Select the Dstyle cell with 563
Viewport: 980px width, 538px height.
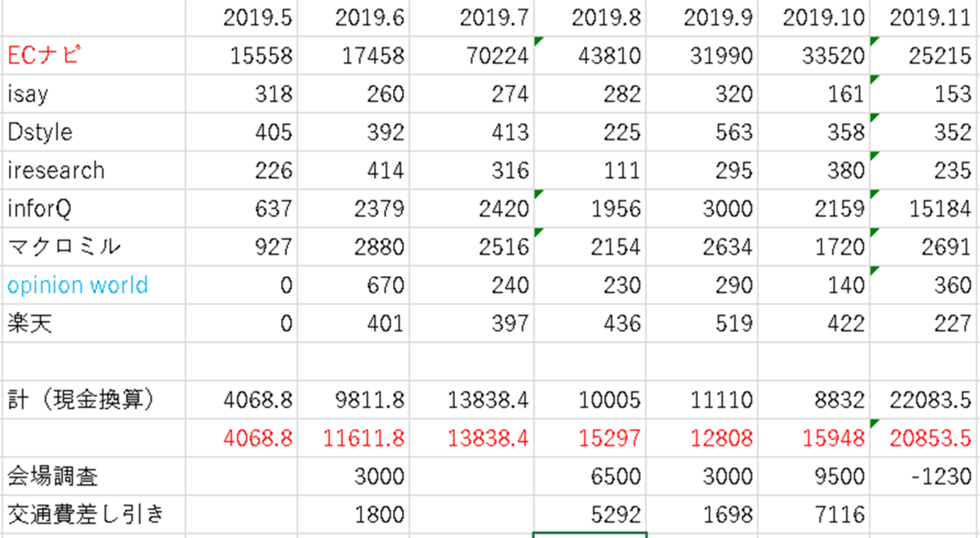tap(702, 132)
